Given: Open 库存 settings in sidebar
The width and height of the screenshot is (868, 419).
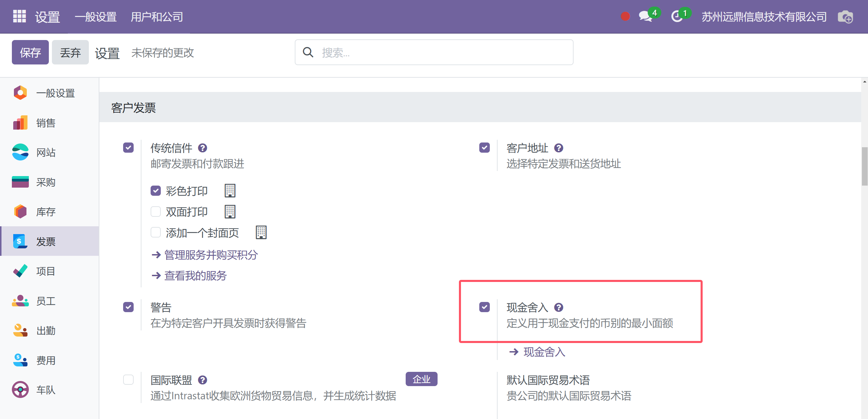Looking at the screenshot, I should [46, 212].
